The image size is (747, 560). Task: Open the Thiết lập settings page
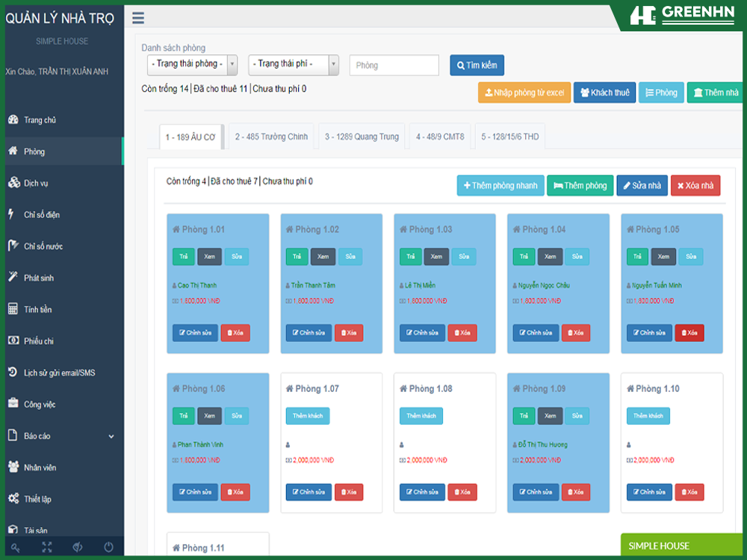tap(37, 499)
